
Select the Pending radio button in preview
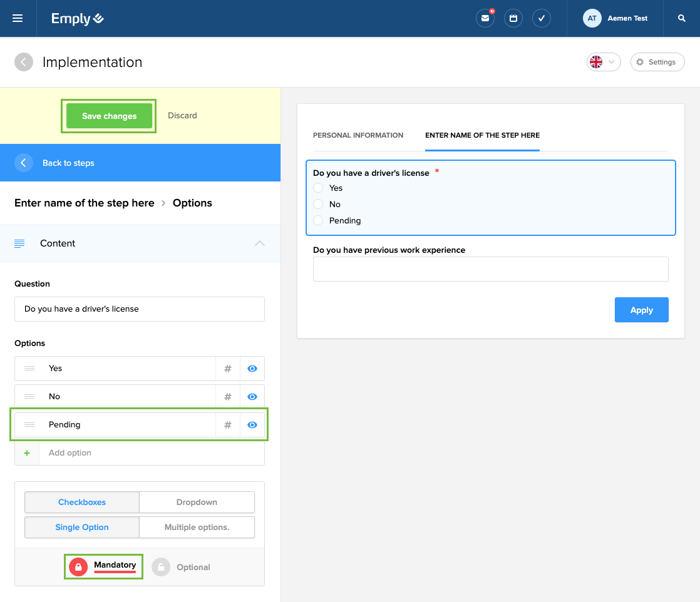319,220
